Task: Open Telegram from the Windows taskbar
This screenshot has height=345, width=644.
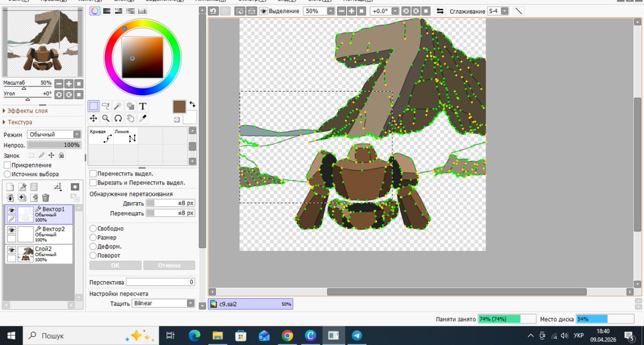Action: [x=356, y=335]
